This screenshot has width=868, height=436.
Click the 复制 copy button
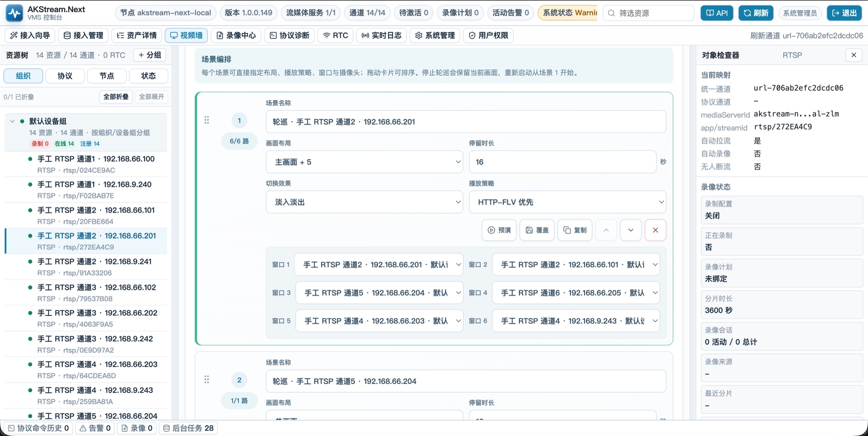tap(575, 230)
